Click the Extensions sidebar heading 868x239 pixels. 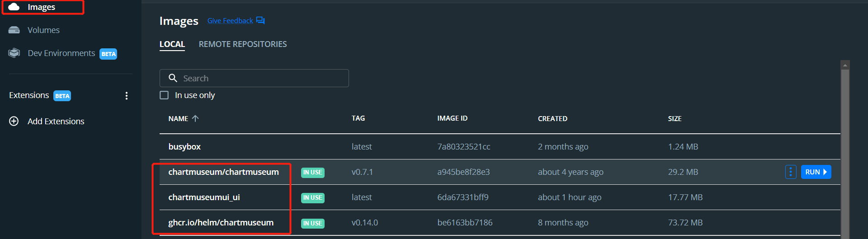tap(29, 95)
